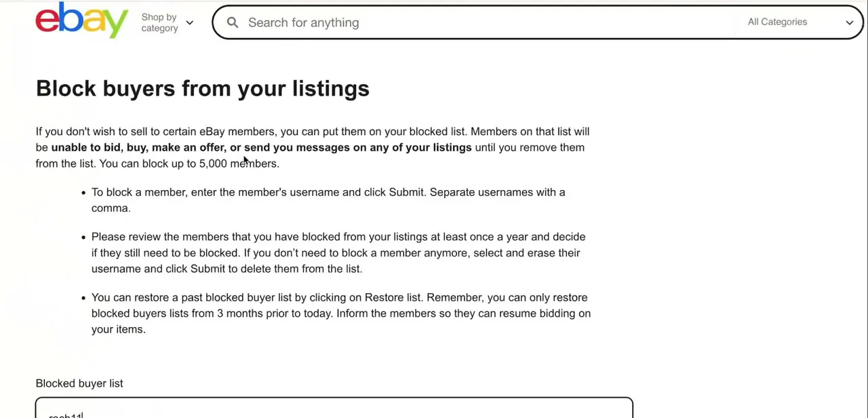Click the words Restore list in third bullet
This screenshot has width=868, height=418.
(x=393, y=297)
